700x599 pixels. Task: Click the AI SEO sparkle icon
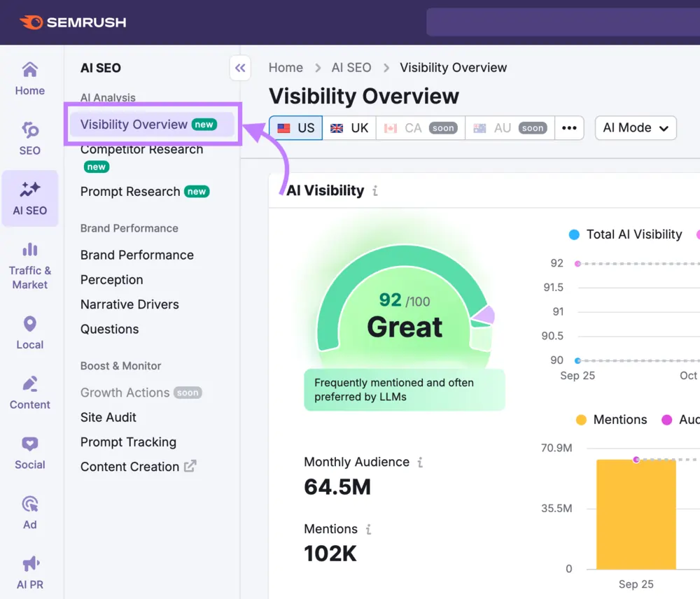[x=29, y=190]
